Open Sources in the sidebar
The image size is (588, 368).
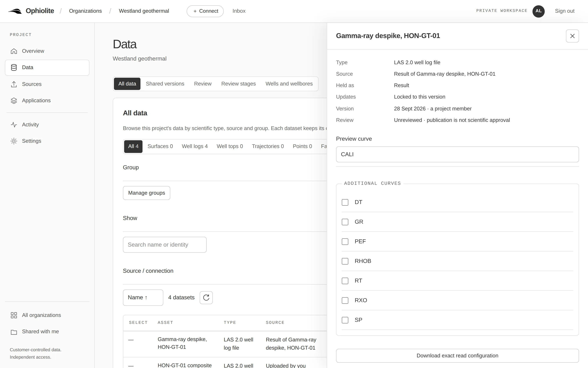[x=47, y=84]
